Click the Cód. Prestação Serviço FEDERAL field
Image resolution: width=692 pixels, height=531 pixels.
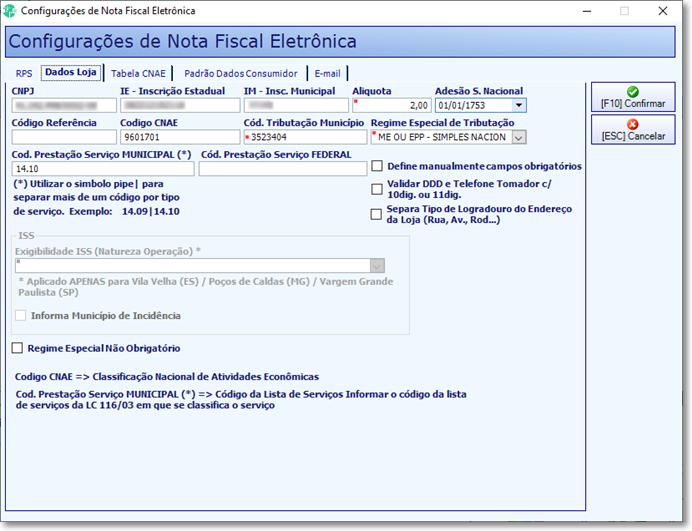pyautogui.click(x=283, y=169)
